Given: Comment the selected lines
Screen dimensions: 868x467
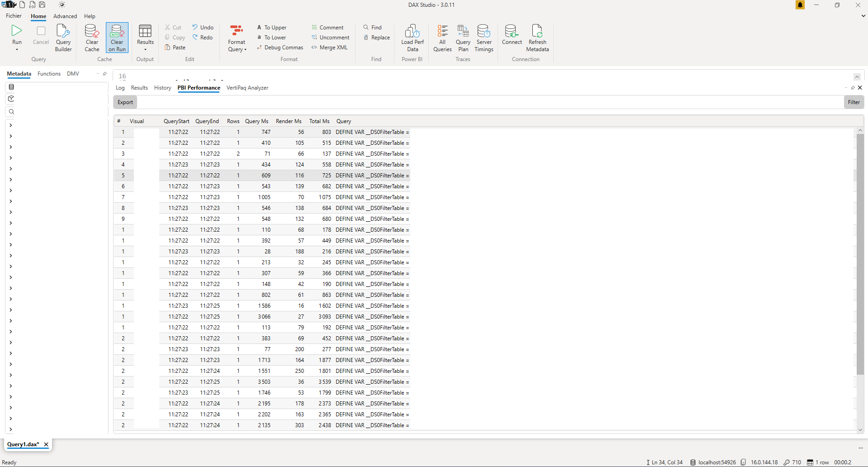Looking at the screenshot, I should pos(327,28).
